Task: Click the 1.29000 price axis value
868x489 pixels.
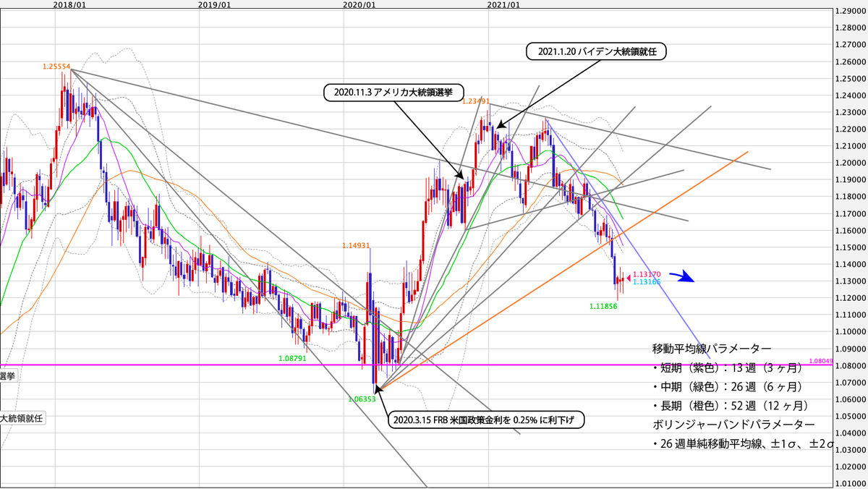Action: point(851,12)
